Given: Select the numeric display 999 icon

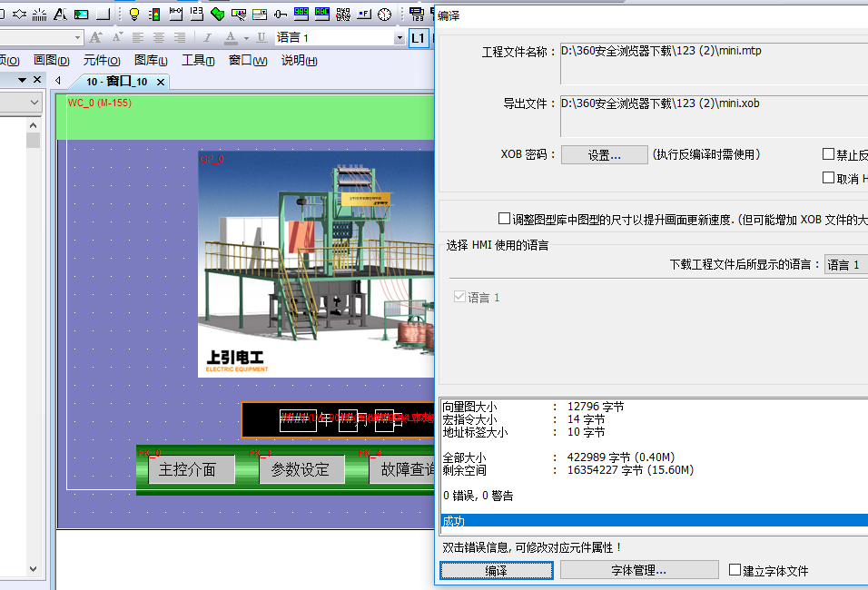Looking at the screenshot, I should tap(301, 14).
